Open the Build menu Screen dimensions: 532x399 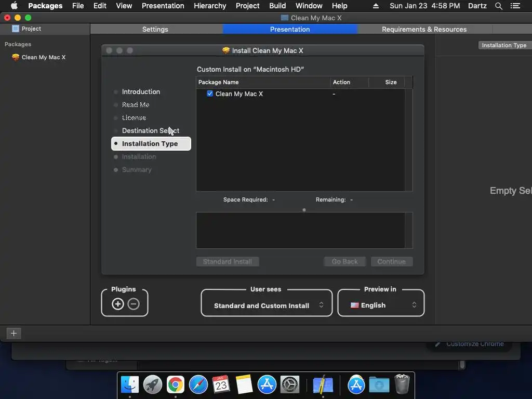(x=277, y=6)
